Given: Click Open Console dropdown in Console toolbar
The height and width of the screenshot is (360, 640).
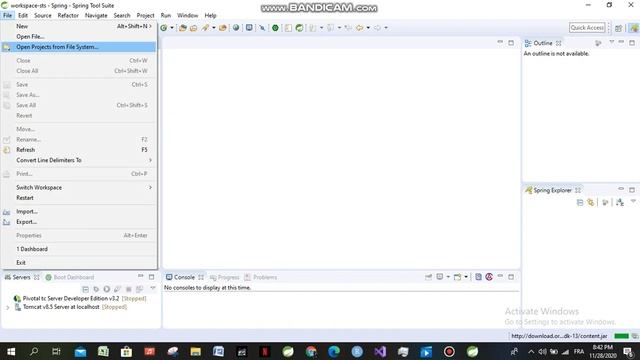Looking at the screenshot, I should point(466,277).
